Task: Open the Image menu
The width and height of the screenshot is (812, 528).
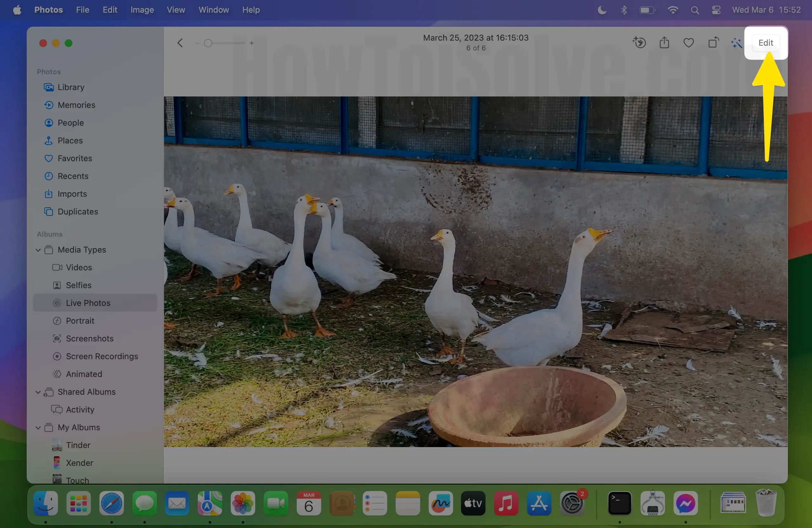Action: [x=142, y=10]
